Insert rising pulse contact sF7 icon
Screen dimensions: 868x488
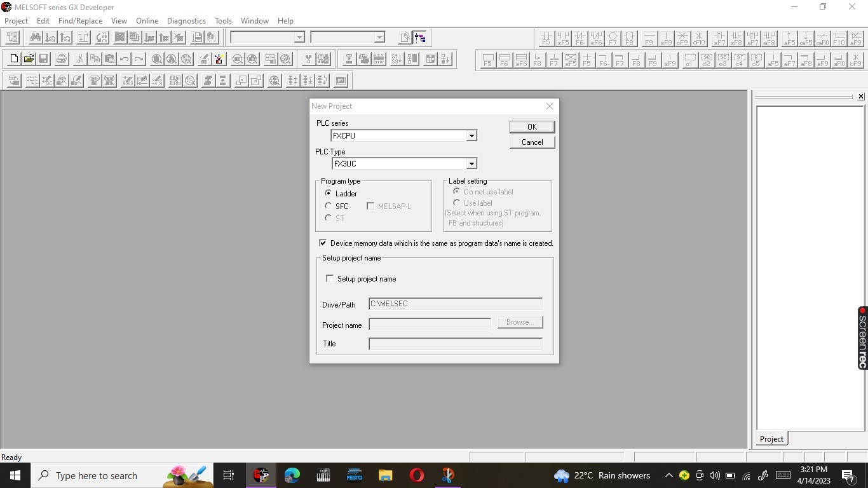[x=719, y=38]
